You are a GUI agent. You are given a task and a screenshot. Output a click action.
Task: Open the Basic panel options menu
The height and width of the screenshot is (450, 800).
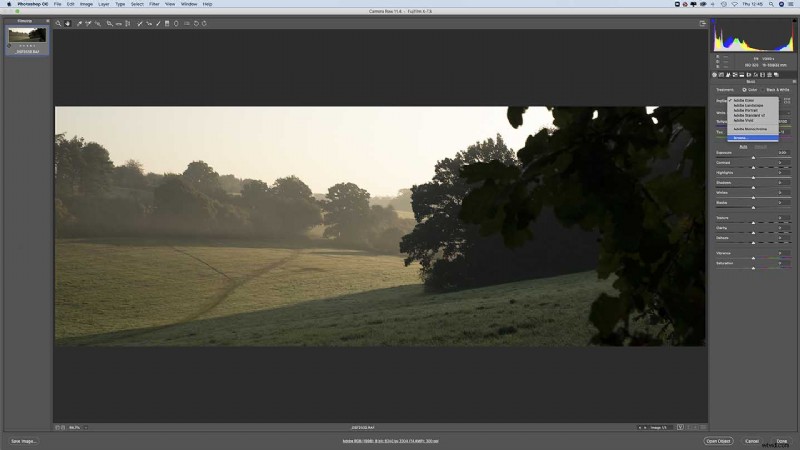point(794,82)
